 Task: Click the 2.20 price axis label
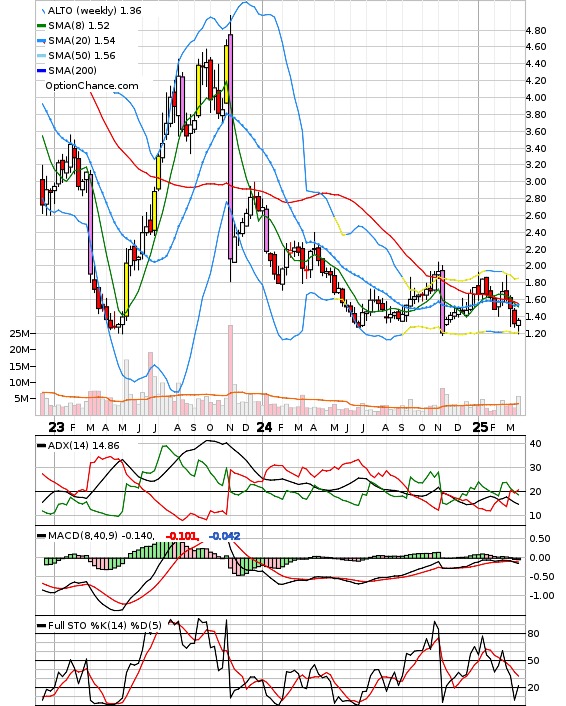click(536, 249)
